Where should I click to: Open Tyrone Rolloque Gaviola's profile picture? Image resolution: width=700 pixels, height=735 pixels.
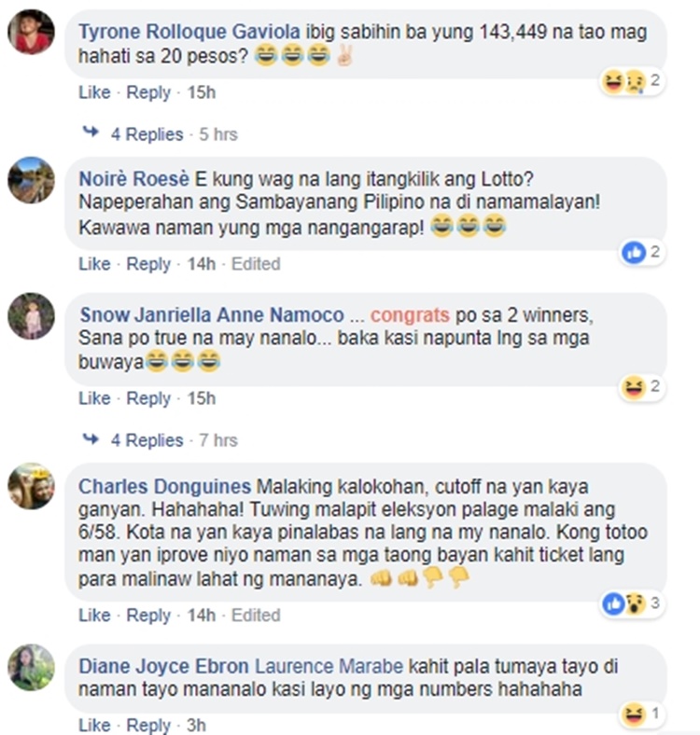click(31, 32)
